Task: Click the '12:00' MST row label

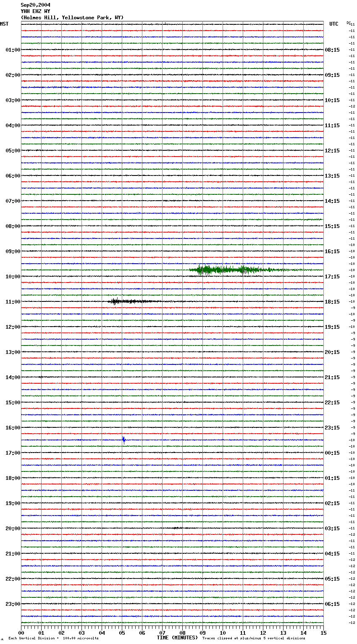Action: 13,327
